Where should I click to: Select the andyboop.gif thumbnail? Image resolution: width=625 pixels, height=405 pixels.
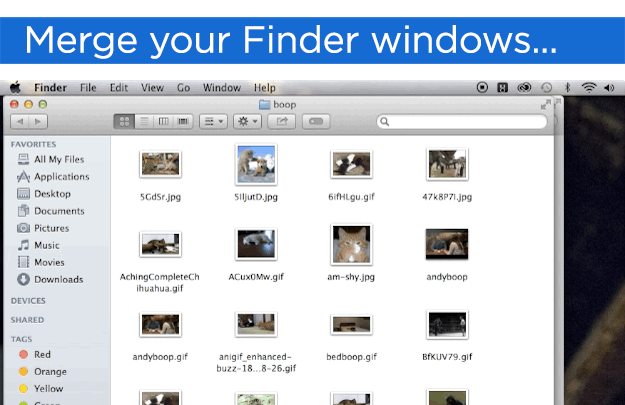tap(160, 324)
